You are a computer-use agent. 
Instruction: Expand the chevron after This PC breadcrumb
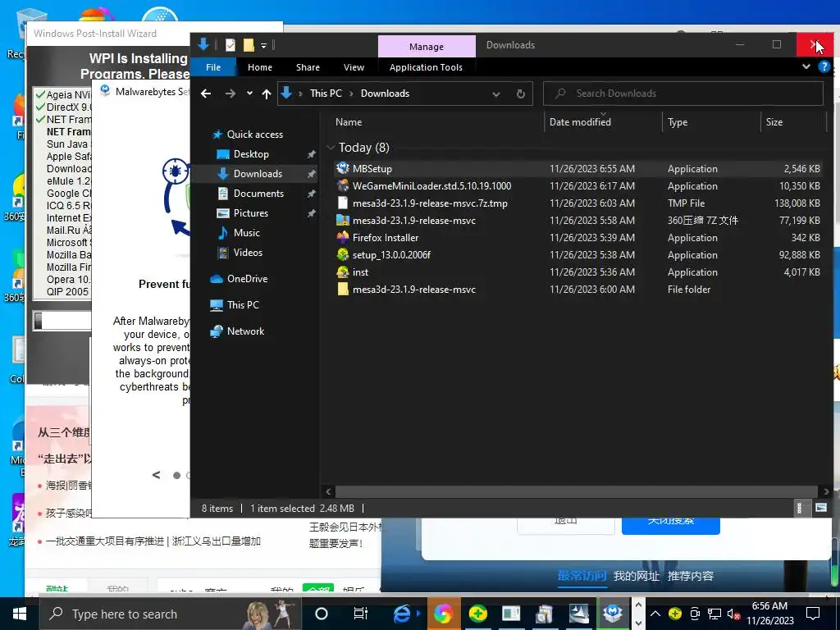tap(351, 94)
